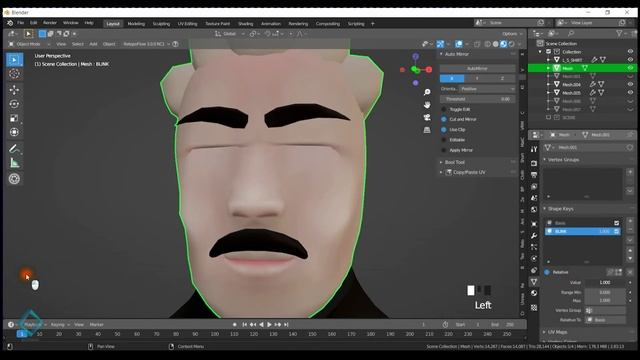This screenshot has height=360, width=640.
Task: Open the File menu
Action: pos(20,23)
